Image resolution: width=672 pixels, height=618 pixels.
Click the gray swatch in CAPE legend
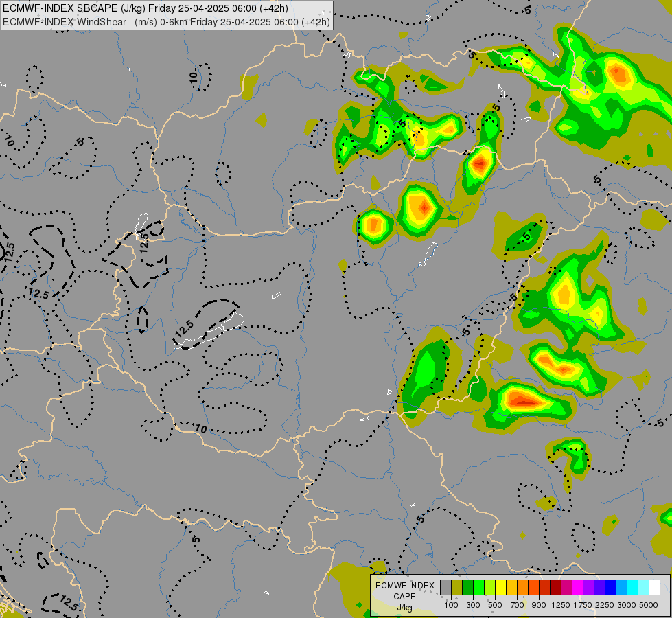[x=445, y=587]
